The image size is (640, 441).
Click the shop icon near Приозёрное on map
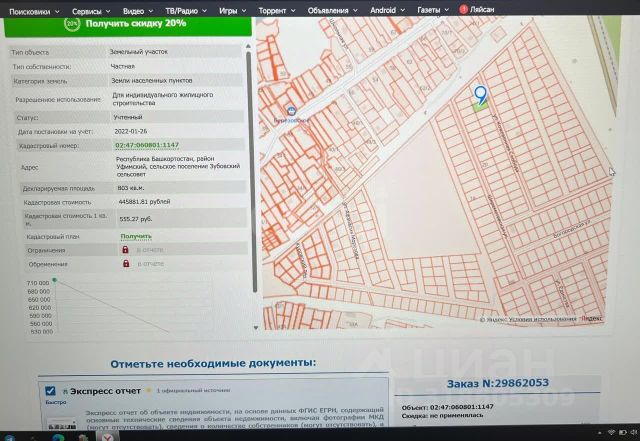(x=291, y=111)
